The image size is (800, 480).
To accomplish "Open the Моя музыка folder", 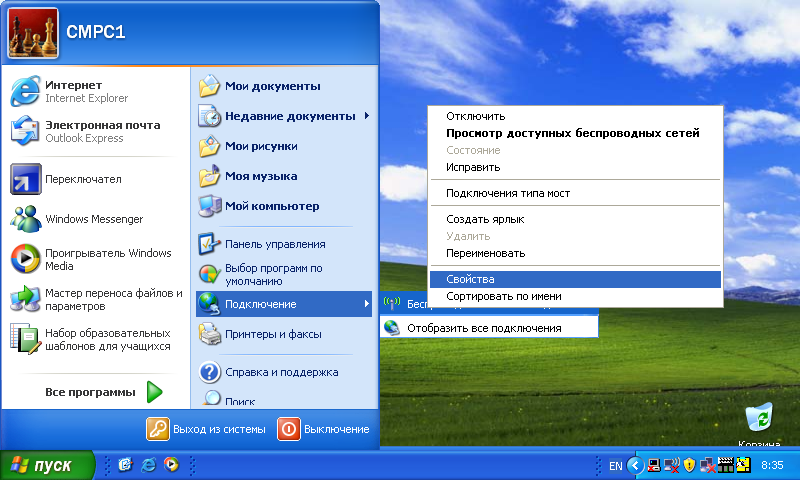I will coord(284,176).
